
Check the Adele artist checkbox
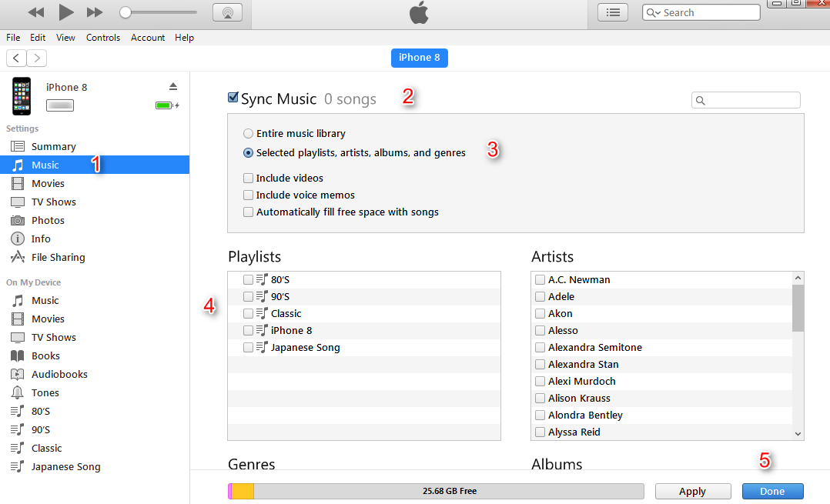tap(540, 297)
